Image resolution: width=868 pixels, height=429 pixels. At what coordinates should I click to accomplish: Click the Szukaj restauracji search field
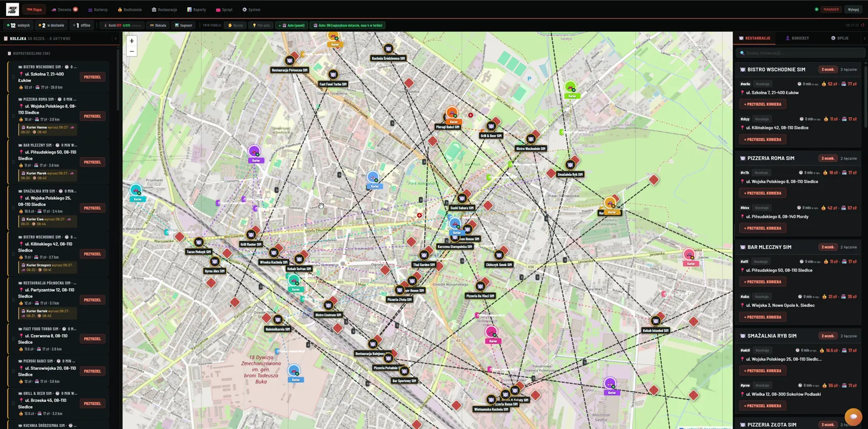click(x=801, y=53)
